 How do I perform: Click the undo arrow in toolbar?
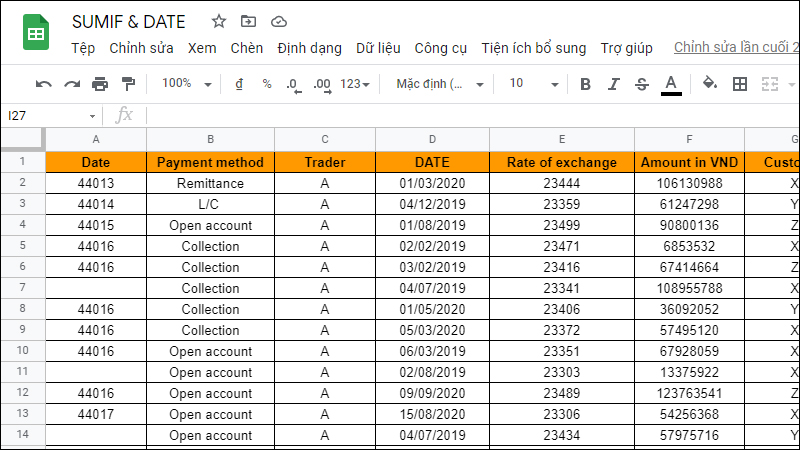point(44,84)
